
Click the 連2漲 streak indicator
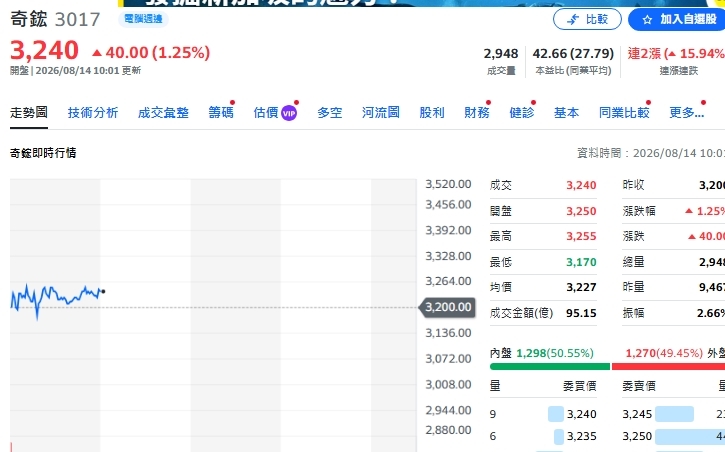pos(676,54)
